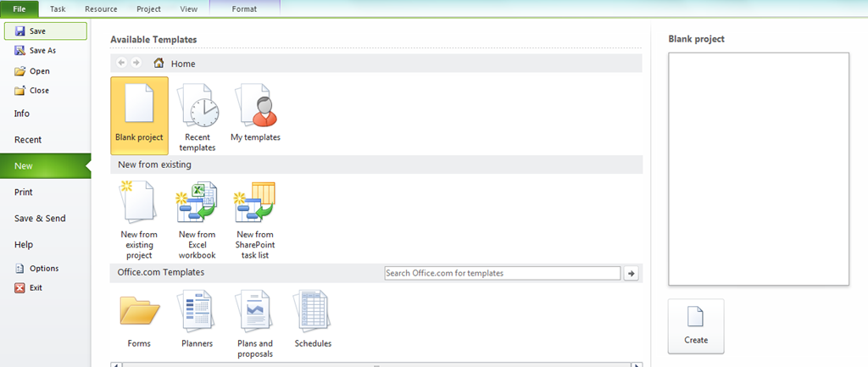Select the Blank project template icon

pos(139,110)
